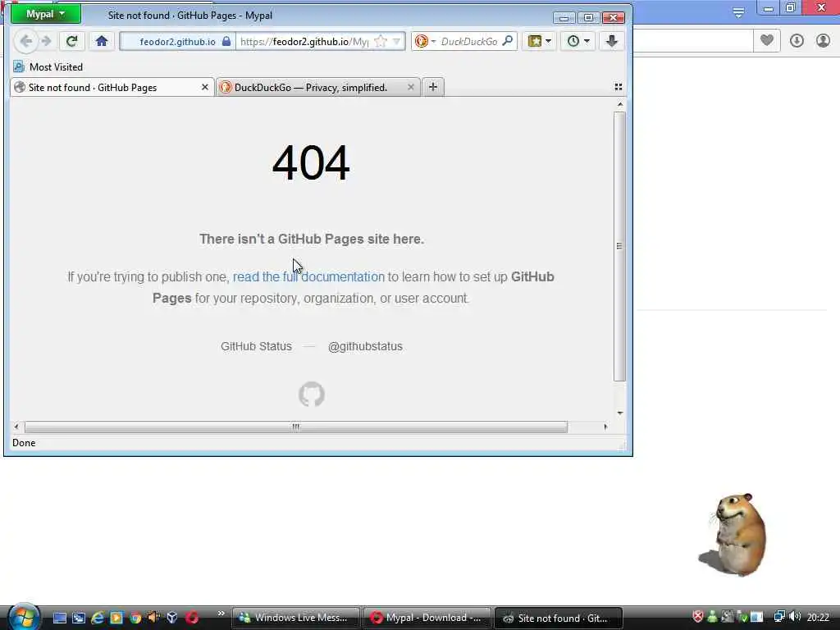This screenshot has height=630, width=840.
Task: Open the @githubstatus link
Action: tap(365, 347)
